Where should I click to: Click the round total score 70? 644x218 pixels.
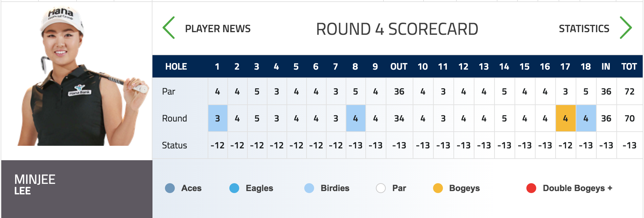pos(630,118)
